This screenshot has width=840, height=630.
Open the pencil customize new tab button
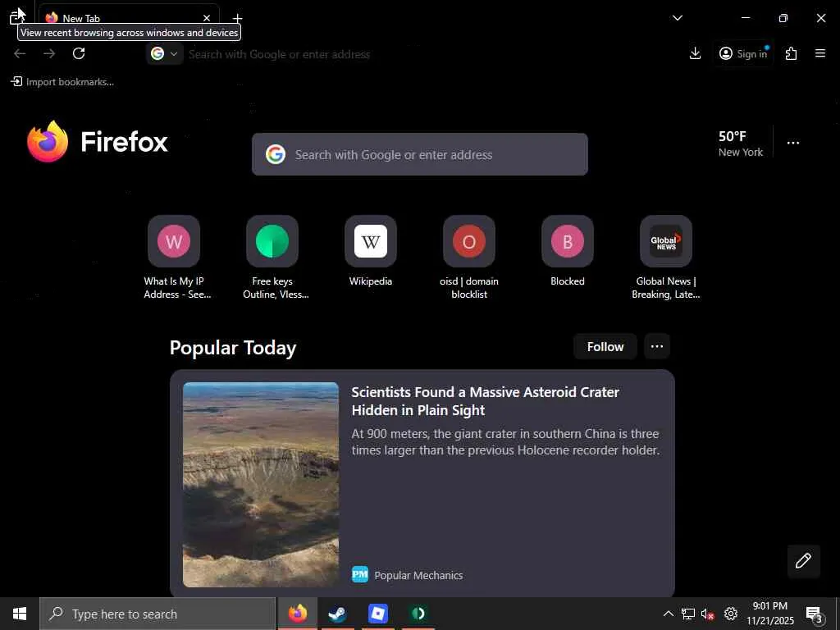[x=804, y=561]
